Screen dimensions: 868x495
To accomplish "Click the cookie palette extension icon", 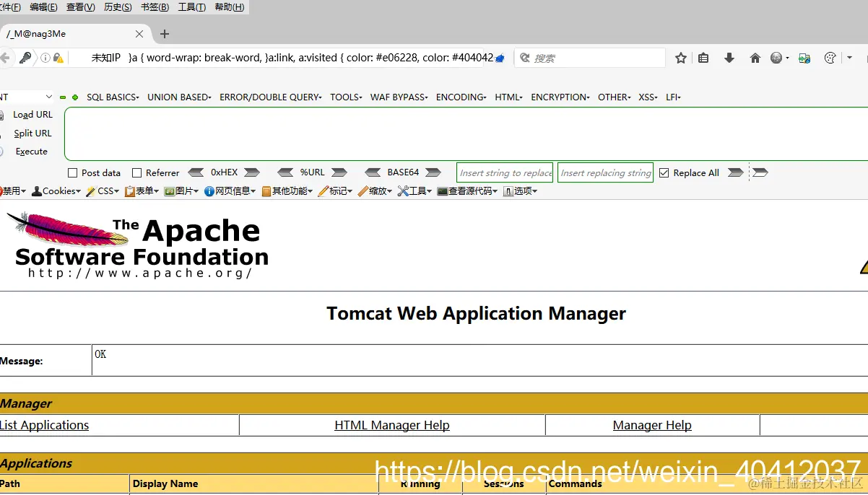I will (830, 58).
